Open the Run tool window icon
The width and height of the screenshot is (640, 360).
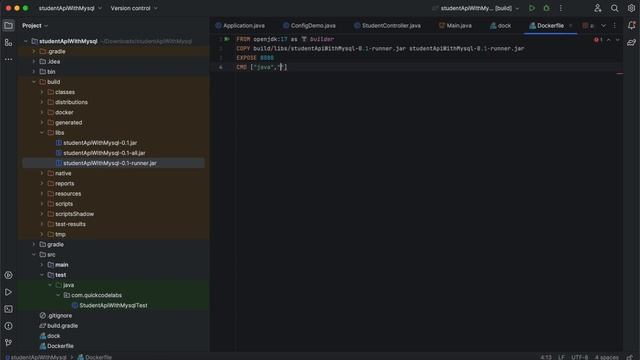coord(8,292)
